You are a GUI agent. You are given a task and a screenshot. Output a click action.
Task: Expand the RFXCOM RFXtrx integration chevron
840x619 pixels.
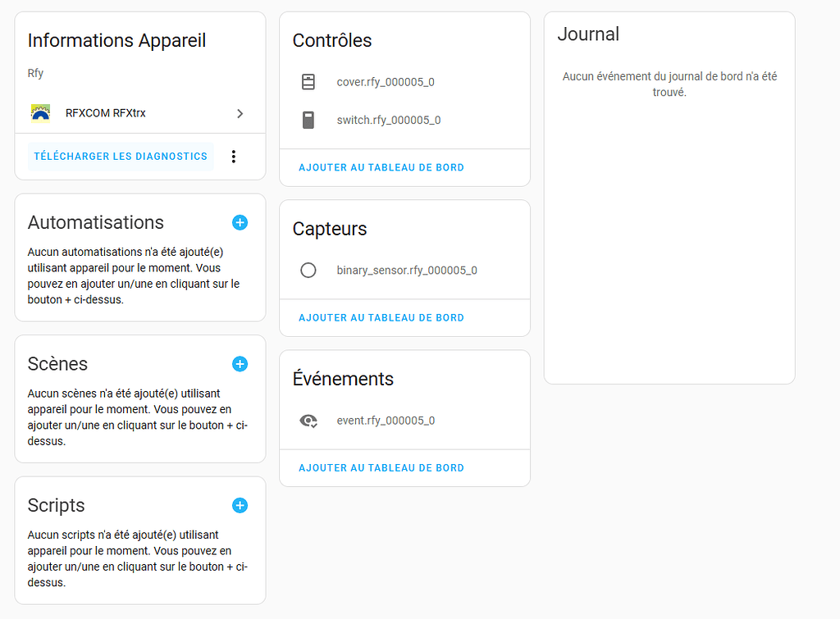[240, 114]
